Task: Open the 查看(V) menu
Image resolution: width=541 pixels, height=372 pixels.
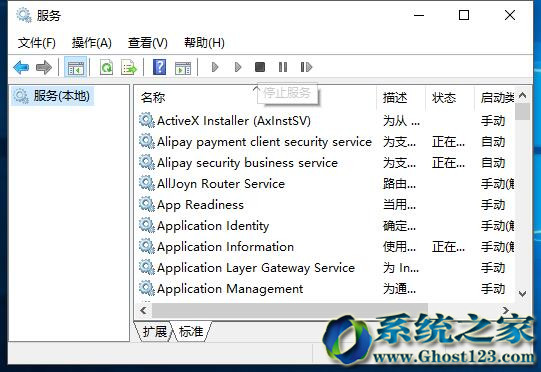Action: [148, 43]
